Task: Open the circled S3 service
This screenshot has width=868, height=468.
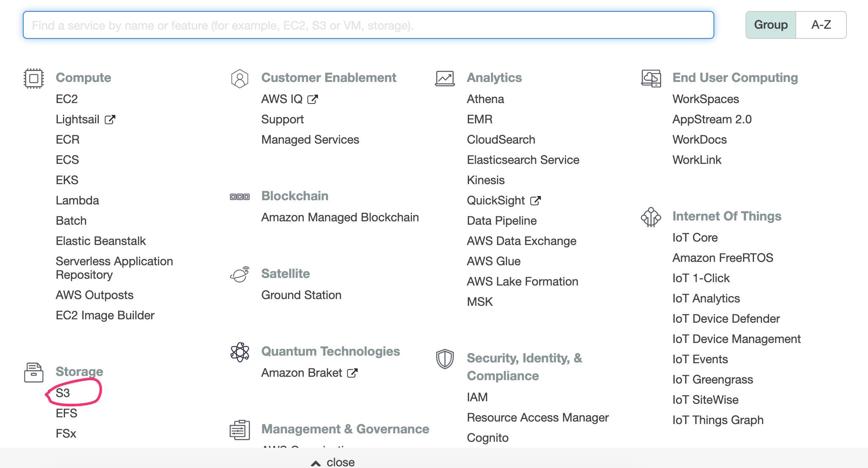Action: pos(63,392)
